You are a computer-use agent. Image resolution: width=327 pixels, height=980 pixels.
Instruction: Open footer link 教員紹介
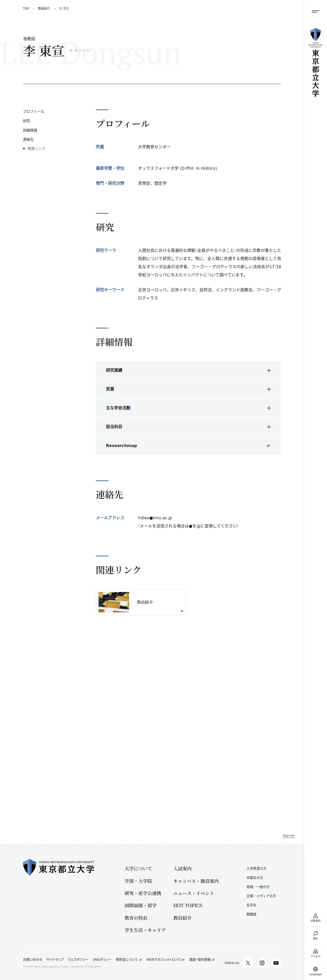182,918
